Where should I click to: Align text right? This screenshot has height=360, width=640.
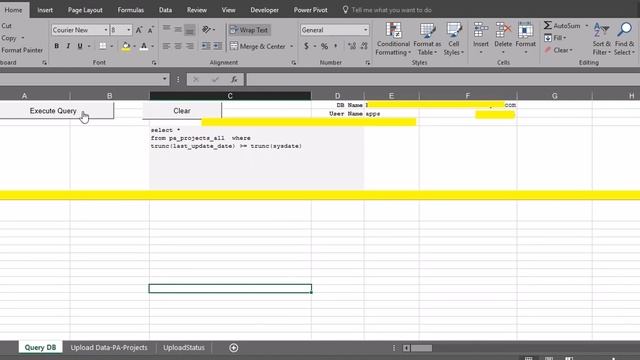coord(189,46)
